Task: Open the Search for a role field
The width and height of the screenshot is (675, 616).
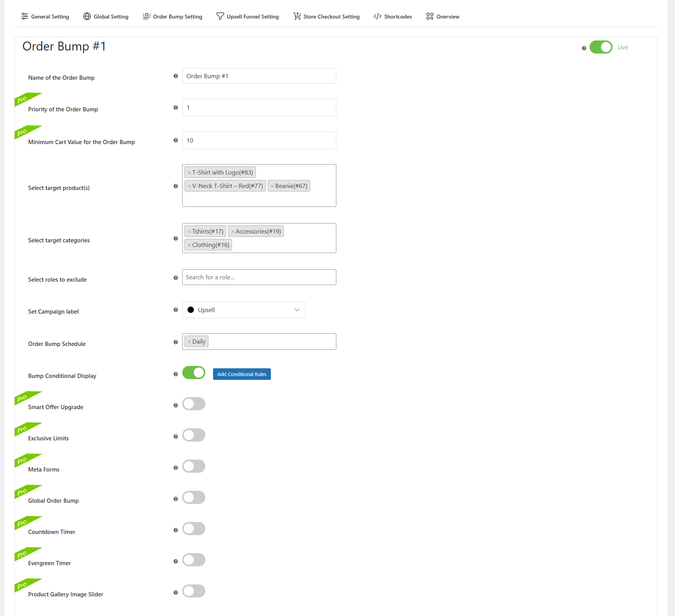Action: tap(259, 277)
